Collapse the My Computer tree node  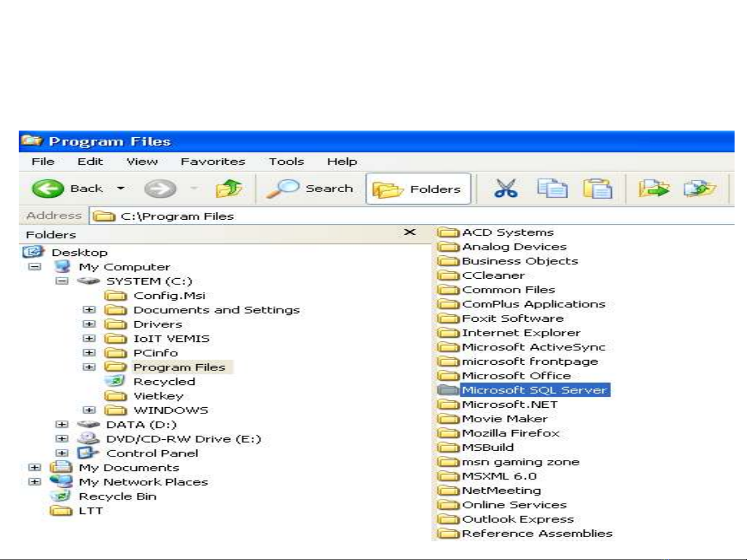(x=35, y=267)
